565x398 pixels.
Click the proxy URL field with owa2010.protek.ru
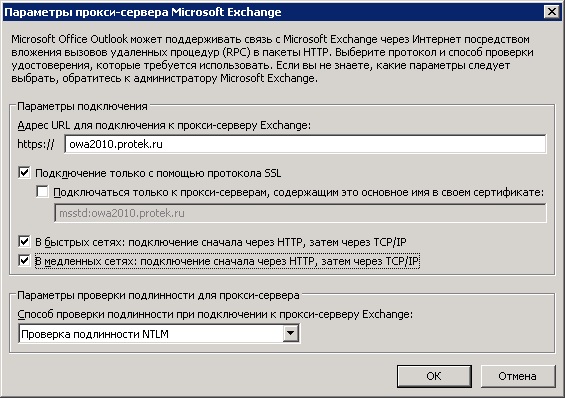(305, 144)
